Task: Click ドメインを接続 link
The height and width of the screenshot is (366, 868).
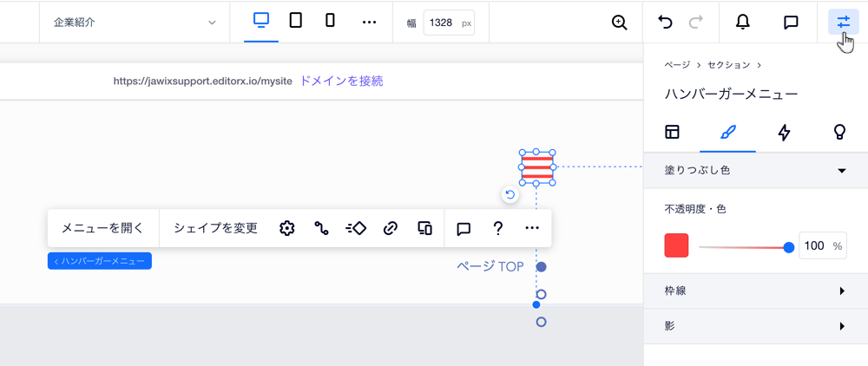Action: (x=341, y=82)
